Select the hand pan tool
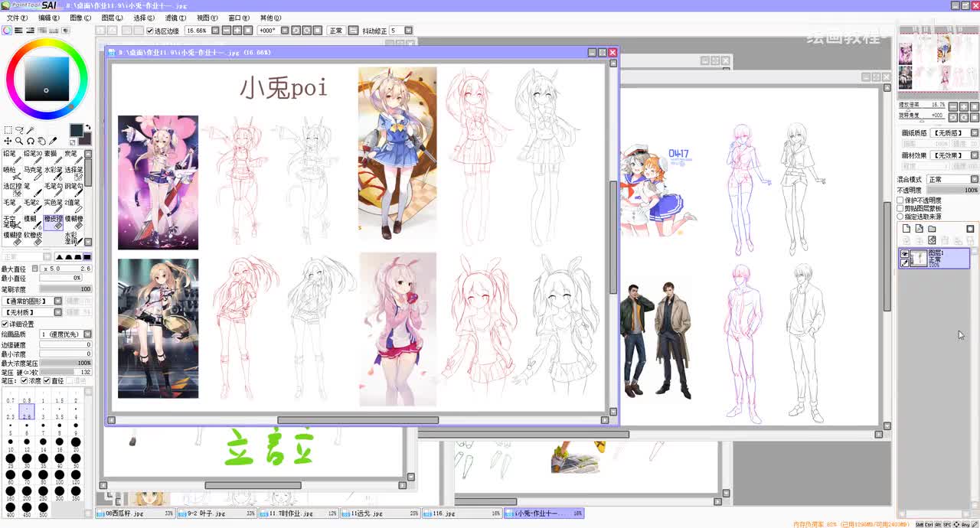This screenshot has height=528, width=980. click(42, 141)
